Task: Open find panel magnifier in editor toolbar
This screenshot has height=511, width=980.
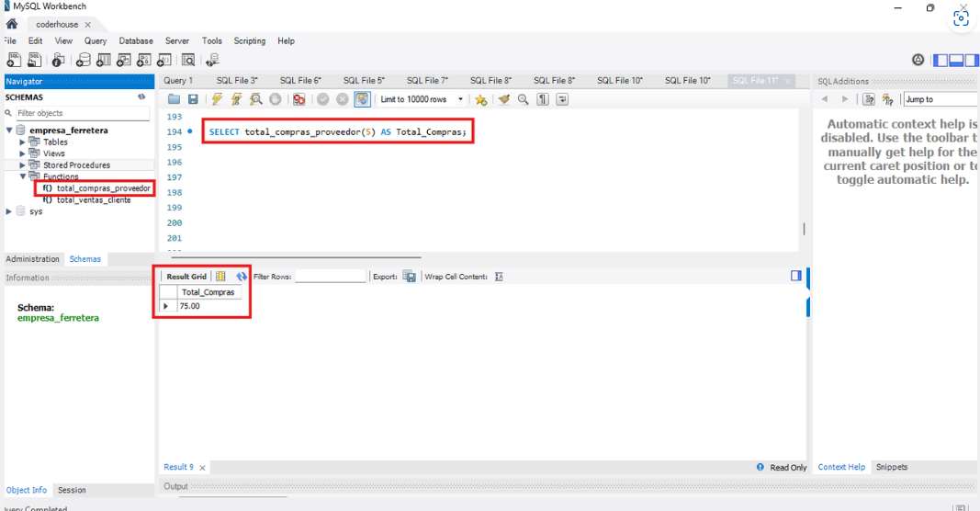Action: (x=524, y=99)
